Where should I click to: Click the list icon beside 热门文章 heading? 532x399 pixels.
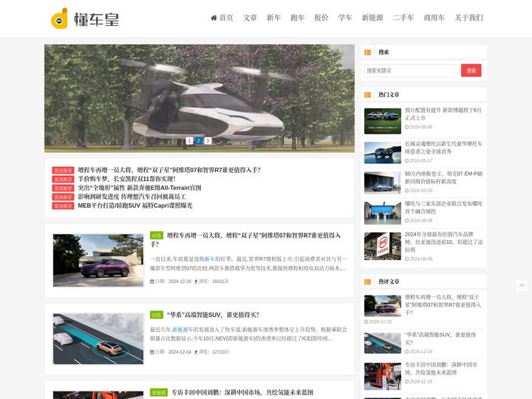click(367, 95)
